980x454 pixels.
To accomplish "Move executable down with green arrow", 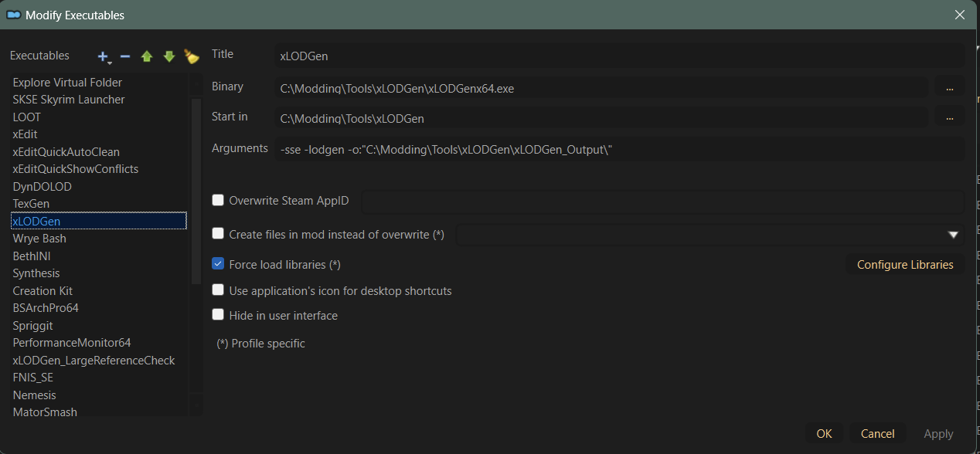I will [168, 56].
